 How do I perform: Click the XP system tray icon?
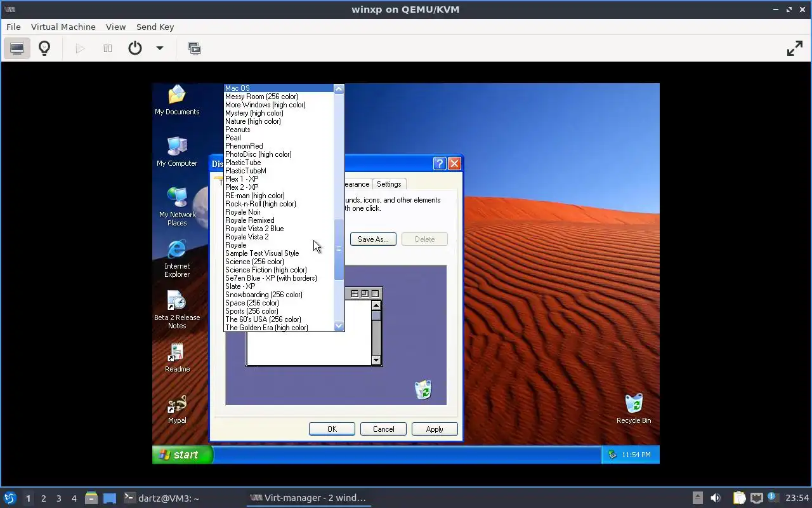612,455
